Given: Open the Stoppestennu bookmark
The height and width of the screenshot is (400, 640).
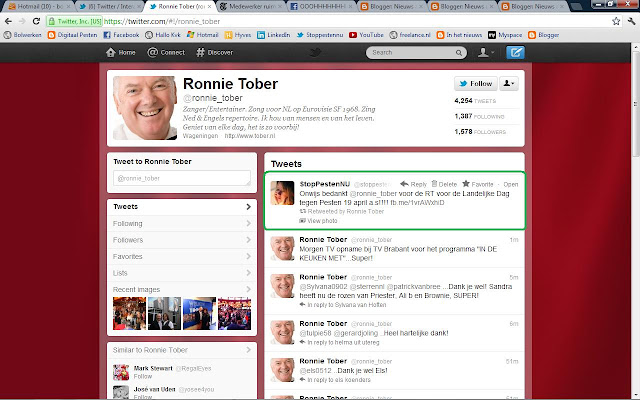Looking at the screenshot, I should pos(320,35).
